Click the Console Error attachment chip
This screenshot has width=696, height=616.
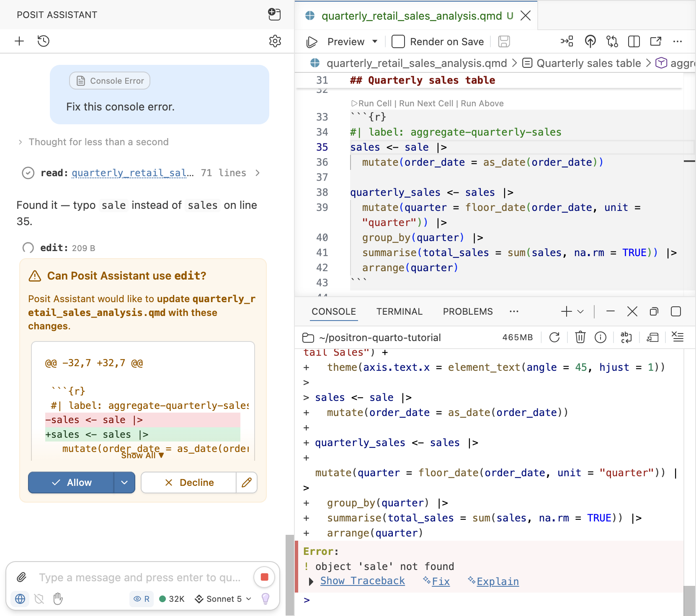[110, 81]
